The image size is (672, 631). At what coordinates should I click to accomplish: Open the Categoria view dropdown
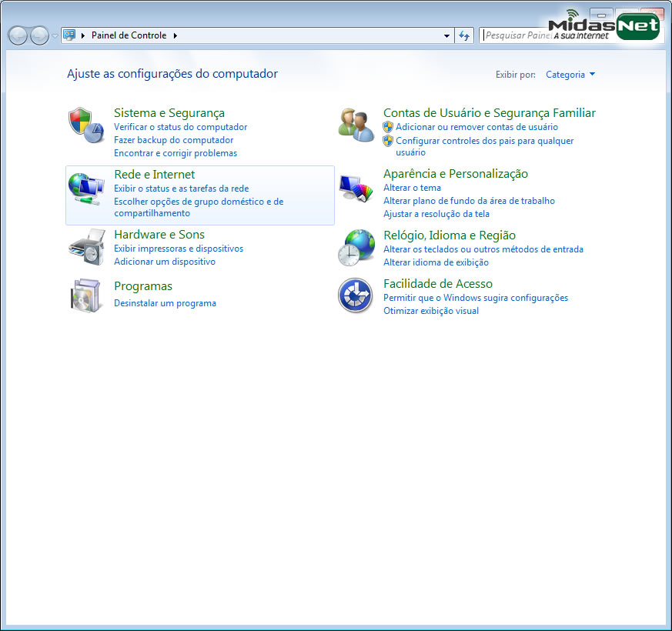click(570, 75)
